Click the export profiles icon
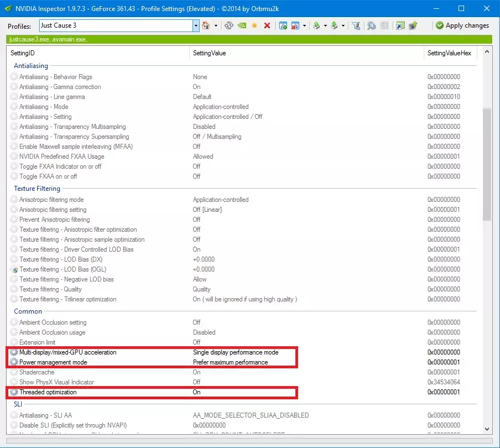The width and height of the screenshot is (500, 448). 316,25
